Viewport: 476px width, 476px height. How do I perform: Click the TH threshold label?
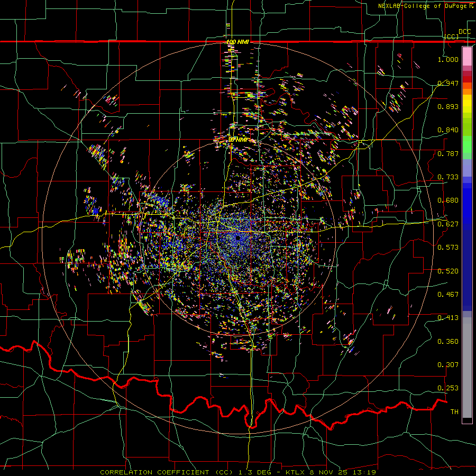454,412
